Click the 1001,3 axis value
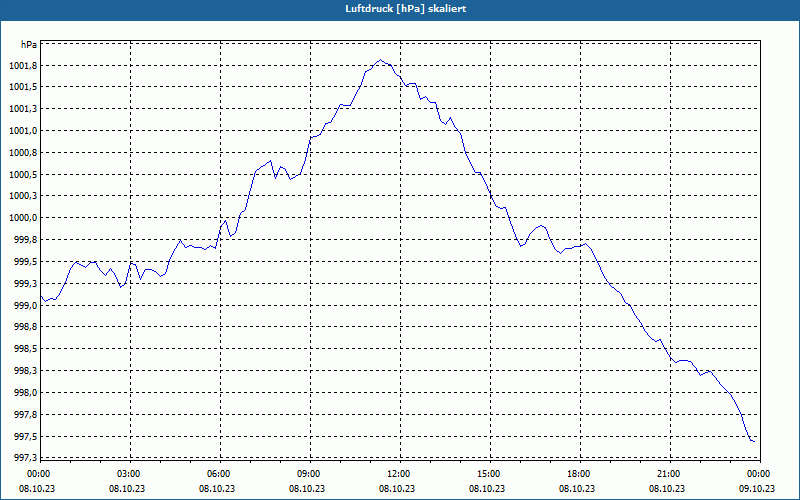The height and width of the screenshot is (500, 800). [23, 109]
